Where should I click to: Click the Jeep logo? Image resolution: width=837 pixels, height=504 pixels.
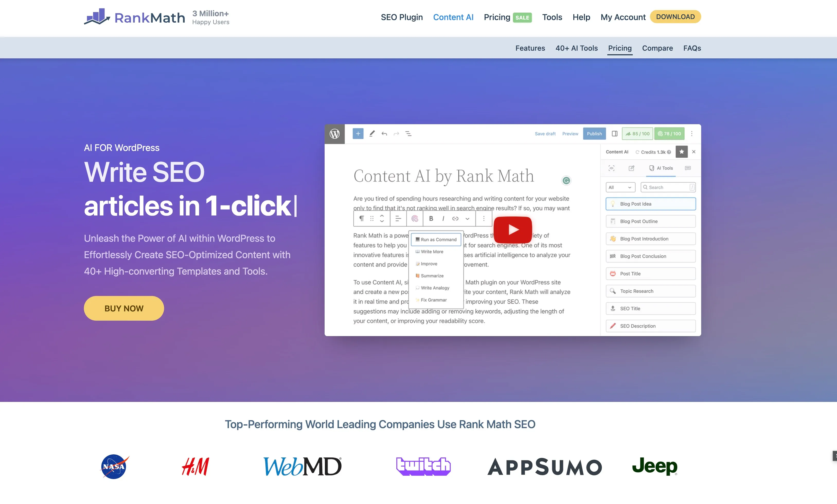click(x=654, y=466)
